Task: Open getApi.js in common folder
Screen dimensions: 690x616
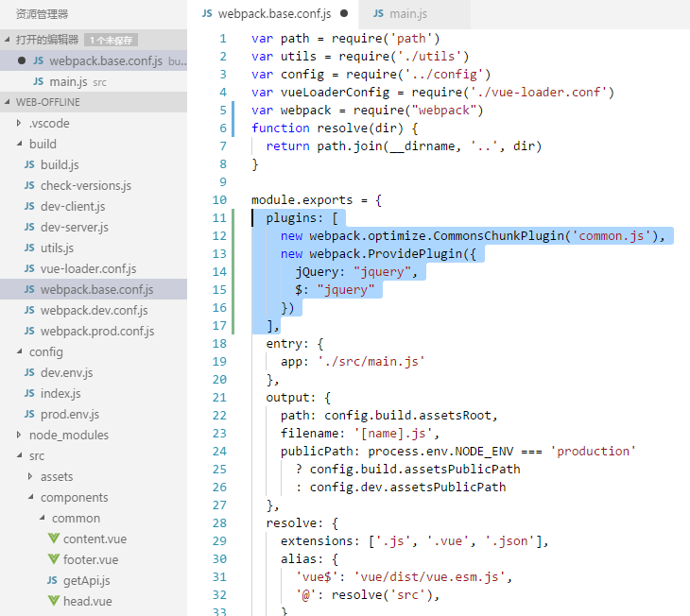Action: [94, 580]
